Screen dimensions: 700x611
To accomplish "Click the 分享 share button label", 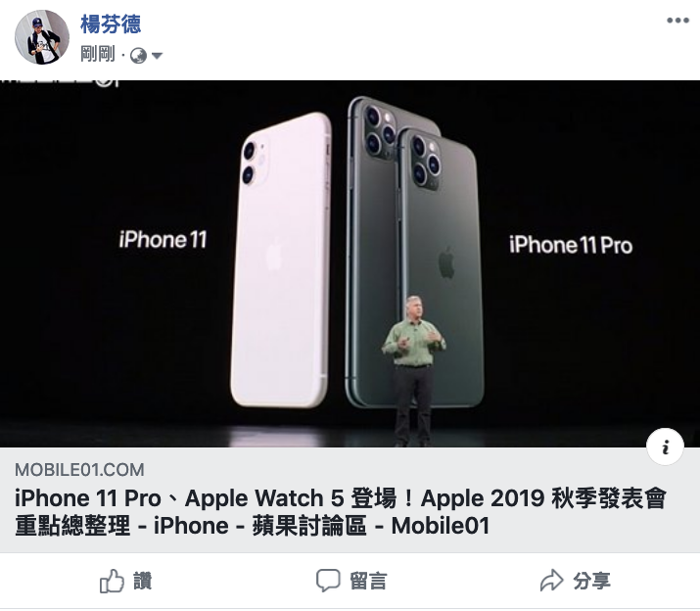I will (x=592, y=581).
